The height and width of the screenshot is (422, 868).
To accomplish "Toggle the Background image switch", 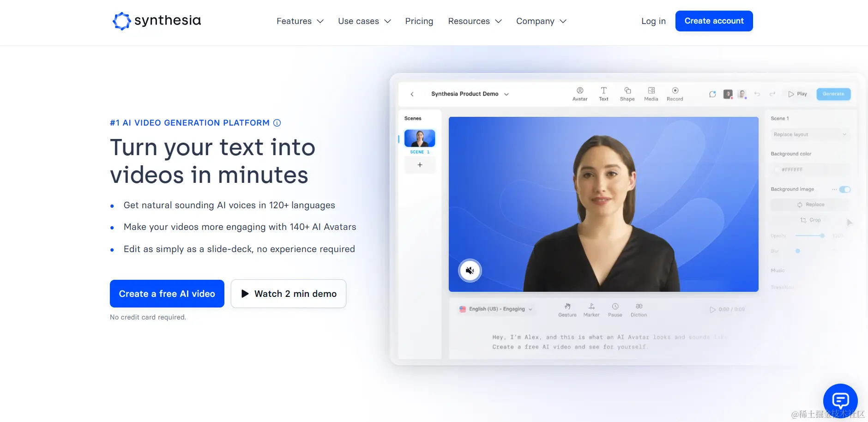I will coord(845,189).
